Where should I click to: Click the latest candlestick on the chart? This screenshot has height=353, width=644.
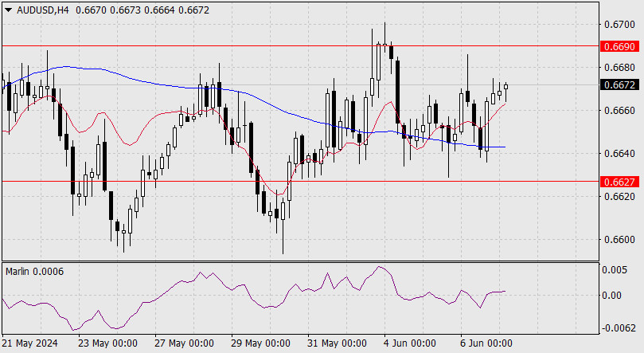point(505,88)
